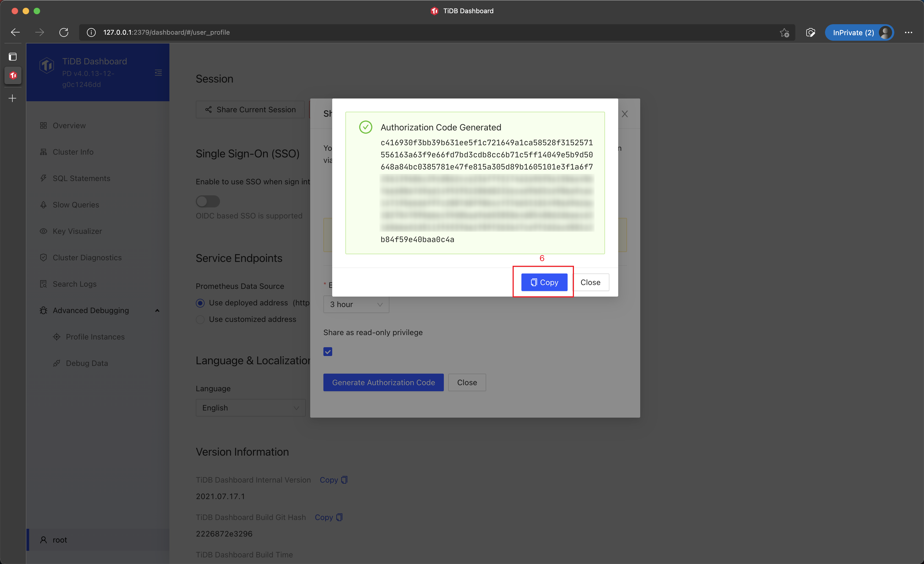Image resolution: width=924 pixels, height=564 pixels.
Task: Reload the page with refresh icon
Action: (64, 32)
